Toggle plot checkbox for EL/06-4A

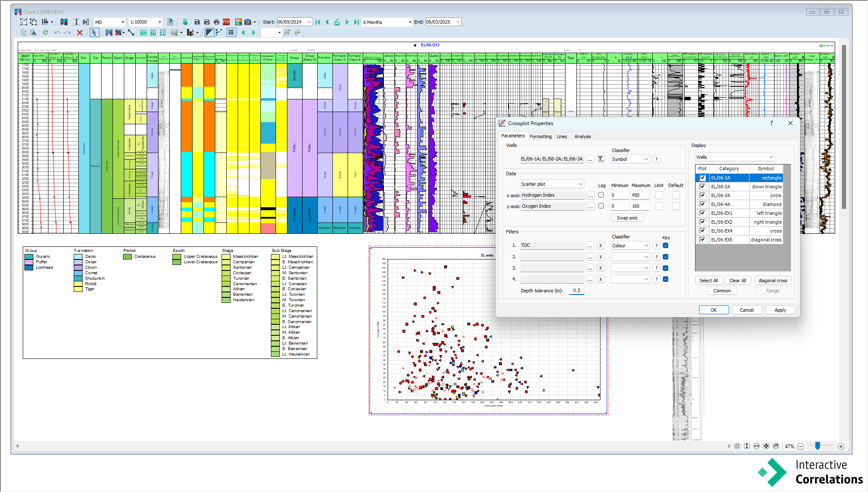point(702,204)
